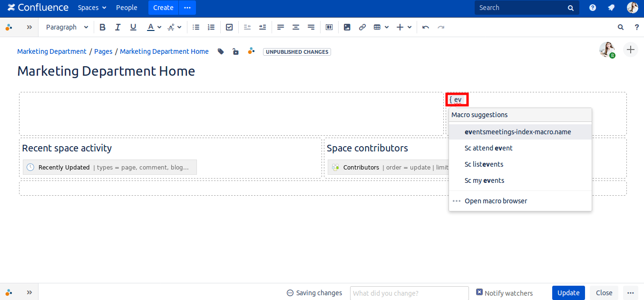
Task: Toggle bold formatting in the editor toolbar
Action: click(x=102, y=27)
